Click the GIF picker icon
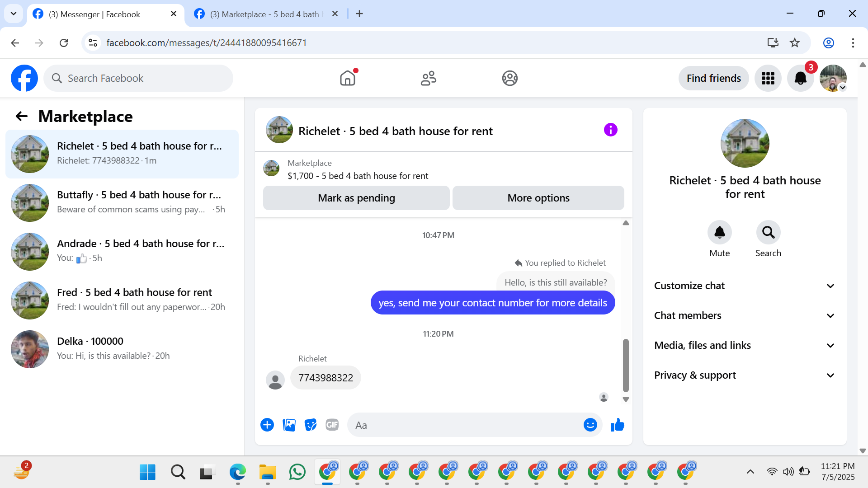Screen dimensions: 868x488 [332, 425]
